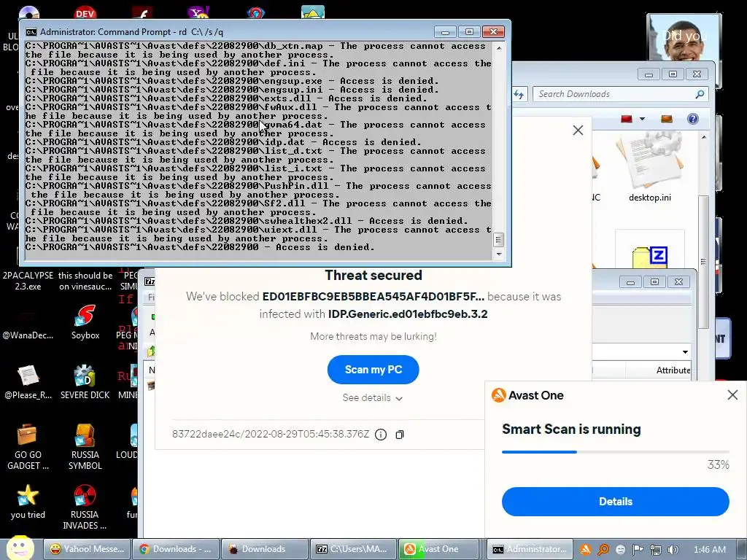Viewport: 747px width, 560px height.
Task: Switch to Chrome Downloads taskbar item
Action: point(176,549)
